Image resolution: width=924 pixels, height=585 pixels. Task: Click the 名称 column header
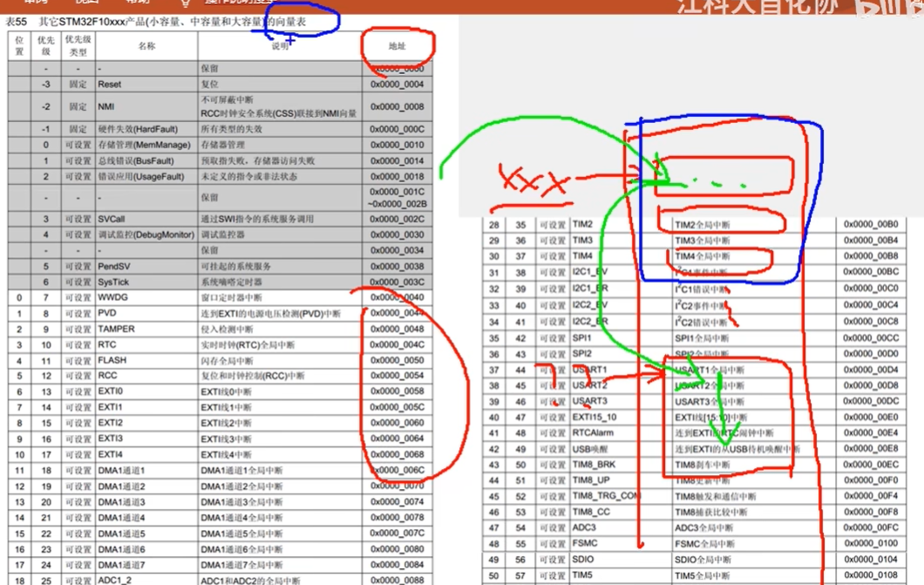tap(146, 46)
